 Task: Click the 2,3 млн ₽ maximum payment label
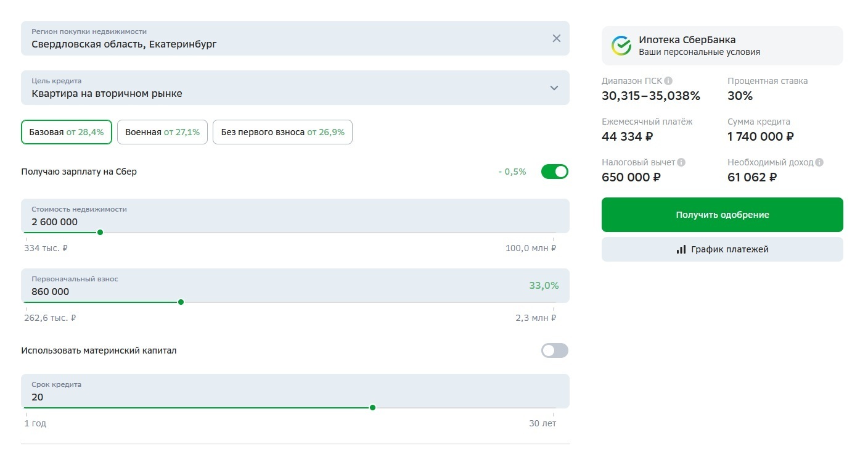(536, 318)
